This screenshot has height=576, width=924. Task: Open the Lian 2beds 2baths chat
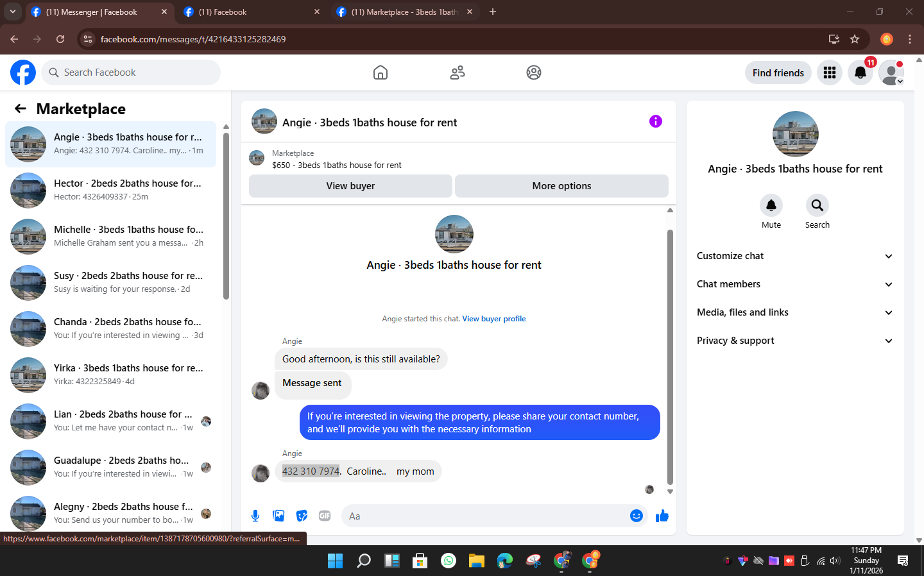click(110, 421)
